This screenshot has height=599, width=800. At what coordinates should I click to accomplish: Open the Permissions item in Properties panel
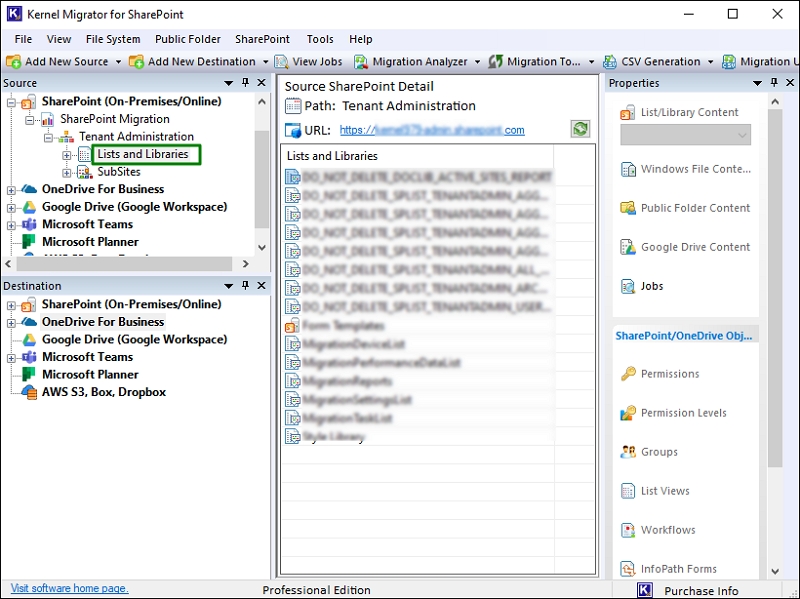pos(669,374)
